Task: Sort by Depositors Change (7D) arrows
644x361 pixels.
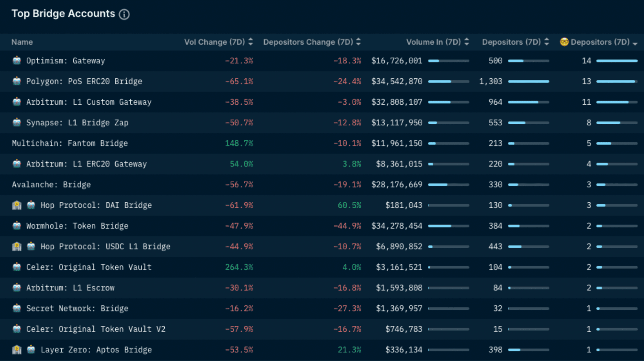Action: click(359, 42)
